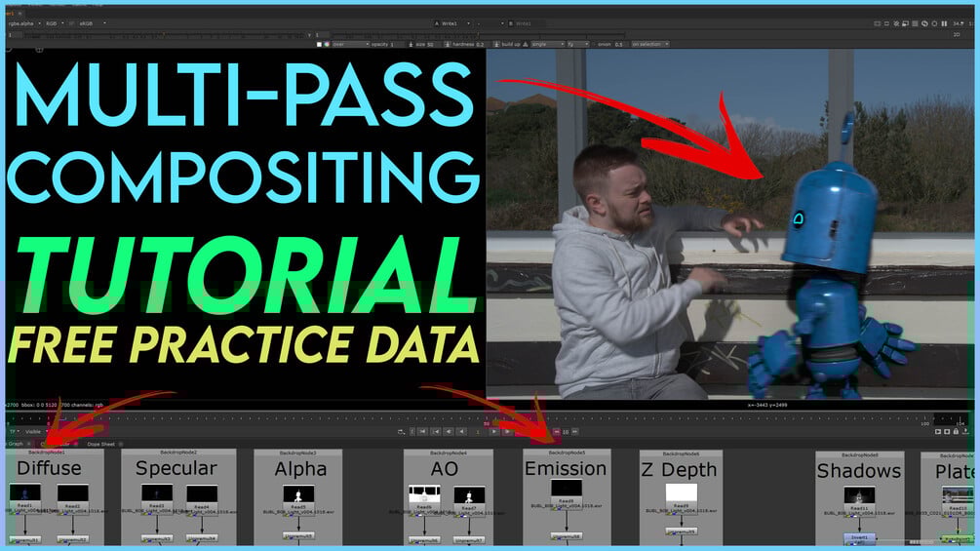Open the 'on selection' dropdown
The image size is (980, 551).
tap(650, 44)
